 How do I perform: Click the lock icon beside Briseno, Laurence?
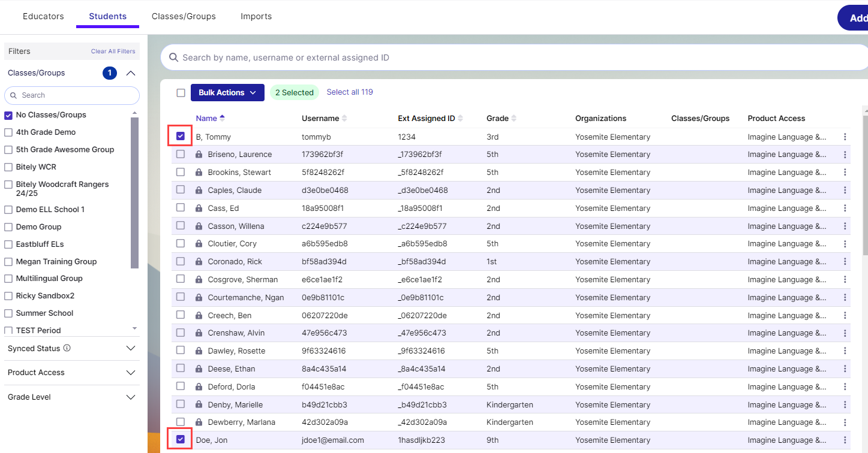[x=199, y=155]
